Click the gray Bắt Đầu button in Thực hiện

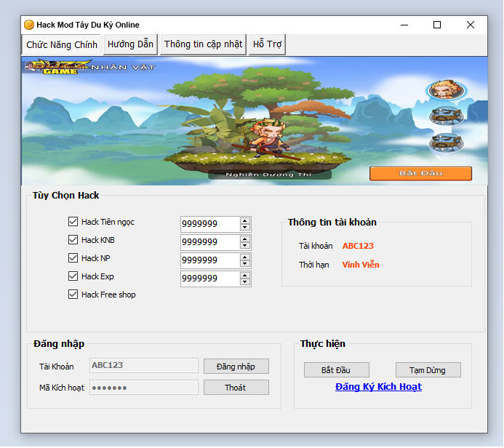coord(336,370)
